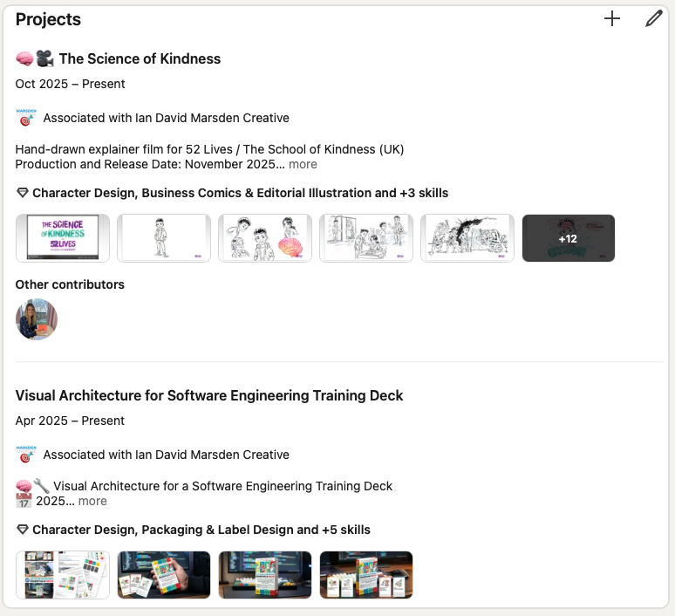Click the 'Oct 2025 – Present' date text
This screenshot has width=675, height=616.
70,84
